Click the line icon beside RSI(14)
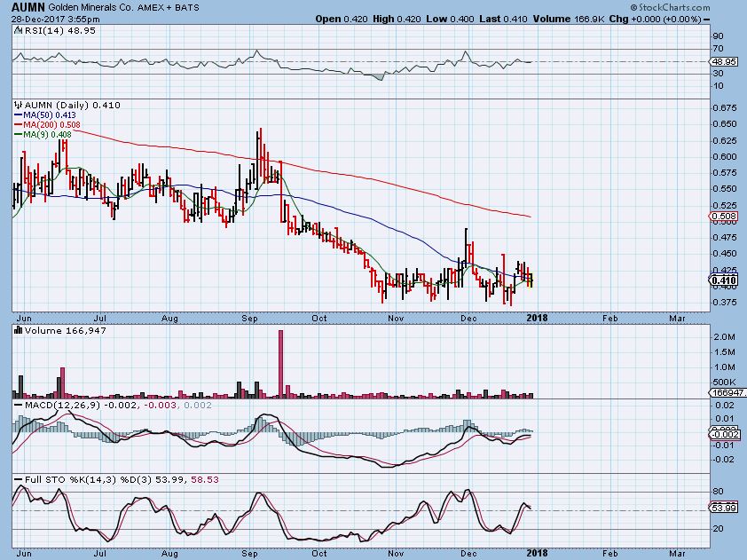This screenshot has width=747, height=560. click(17, 30)
